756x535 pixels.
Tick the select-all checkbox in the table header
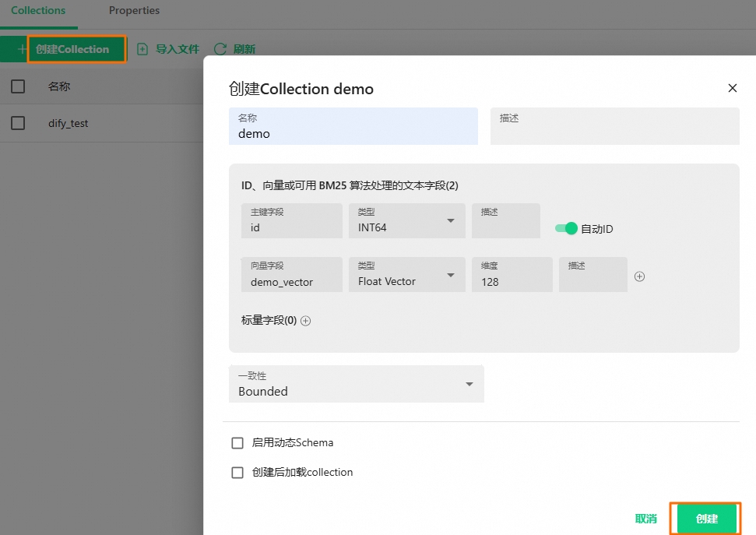point(18,86)
